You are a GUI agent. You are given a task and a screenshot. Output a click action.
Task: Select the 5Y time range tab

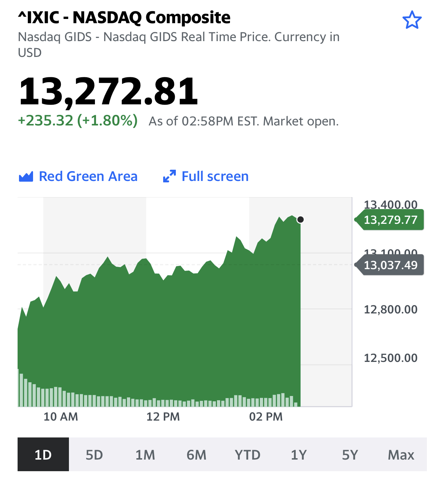point(350,454)
